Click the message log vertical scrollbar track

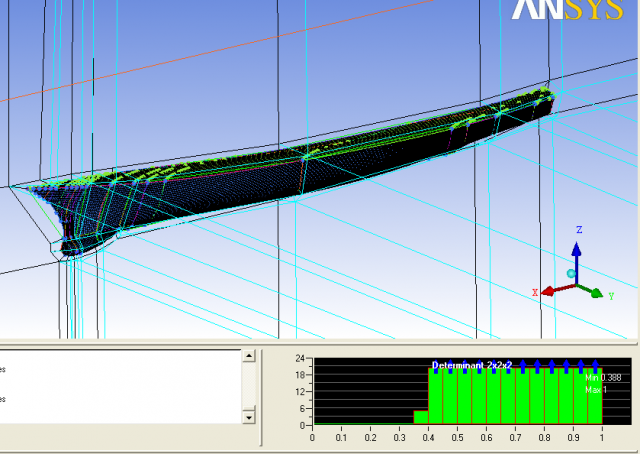pyautogui.click(x=249, y=385)
